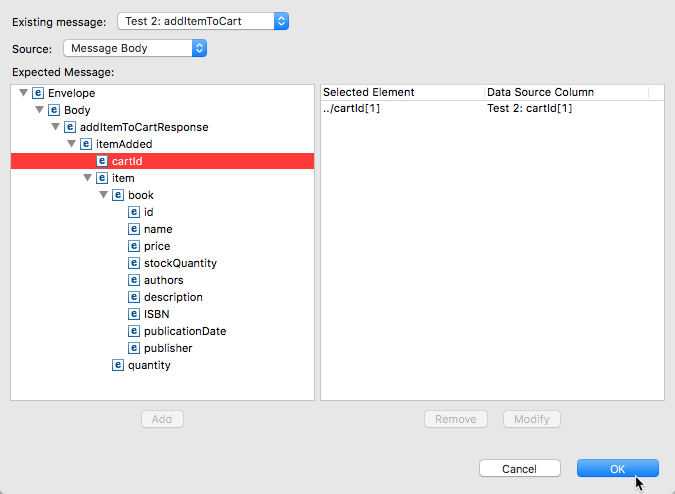The width and height of the screenshot is (675, 494).
Task: Click the cartId element icon
Action: click(102, 161)
